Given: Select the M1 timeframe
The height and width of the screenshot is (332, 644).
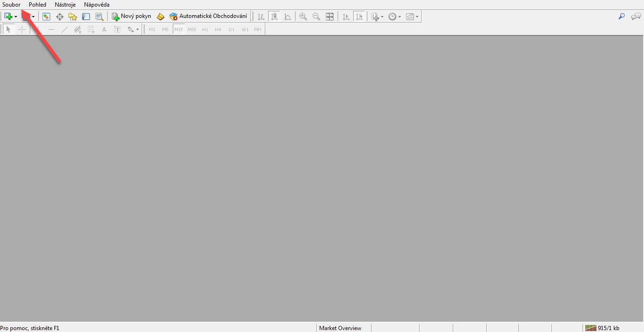Looking at the screenshot, I should [152, 29].
